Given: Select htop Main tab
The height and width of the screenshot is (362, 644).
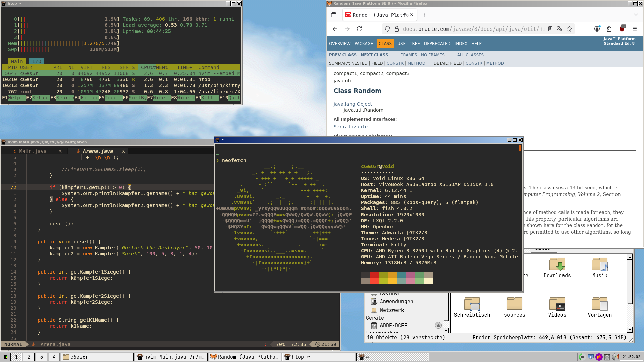Looking at the screenshot, I should coord(17,62).
